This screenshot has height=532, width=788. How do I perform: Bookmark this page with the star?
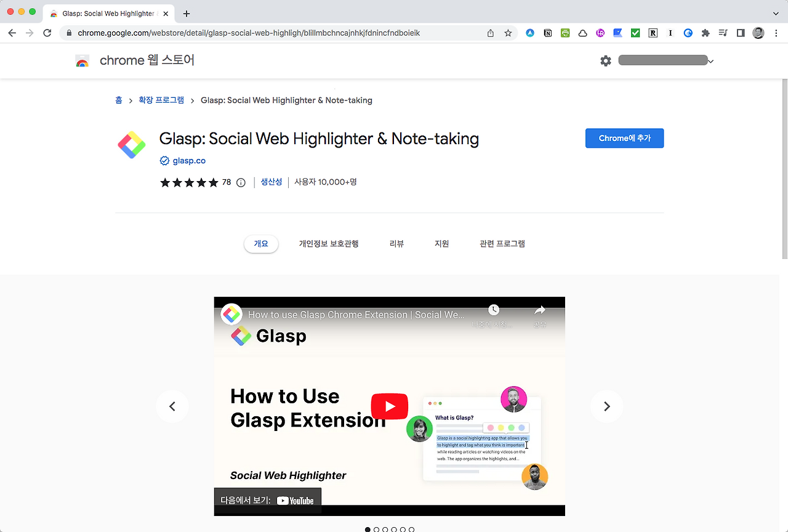(508, 33)
